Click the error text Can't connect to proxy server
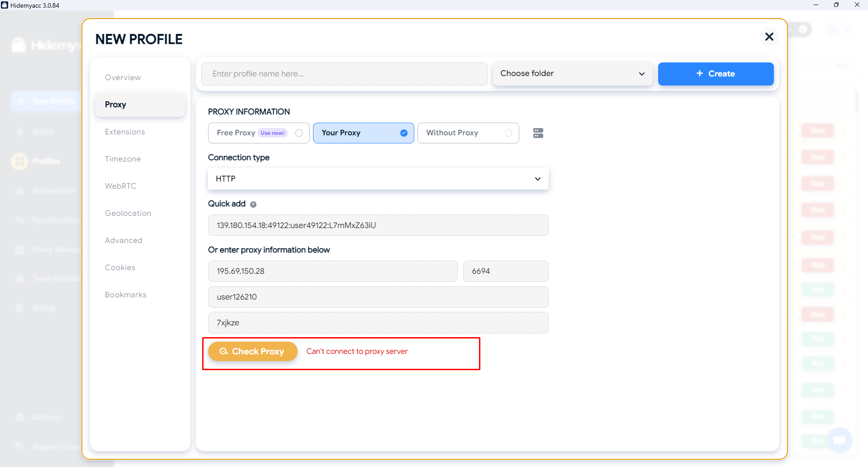The height and width of the screenshot is (467, 868). 357,352
